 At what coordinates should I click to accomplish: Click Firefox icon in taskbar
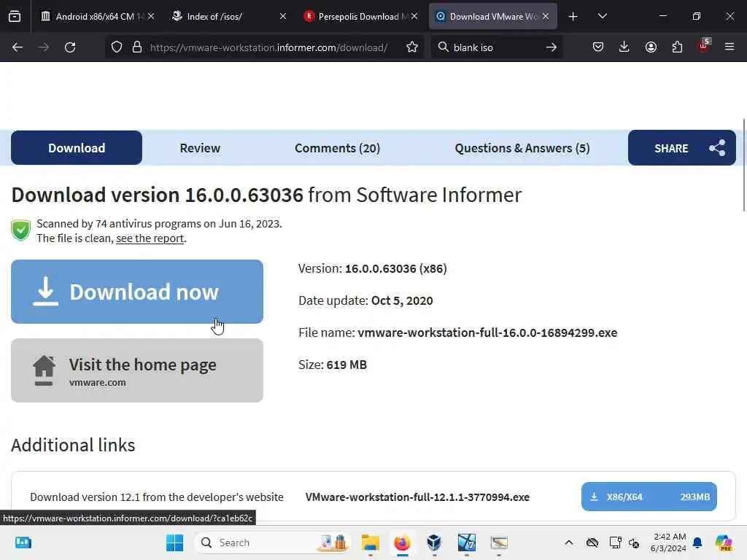(x=402, y=542)
